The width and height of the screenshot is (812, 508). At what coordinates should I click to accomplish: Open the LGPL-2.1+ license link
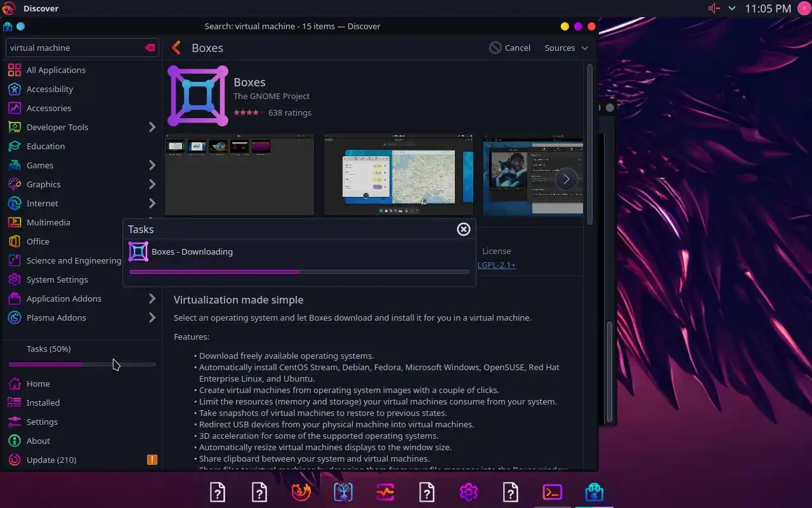tap(497, 265)
